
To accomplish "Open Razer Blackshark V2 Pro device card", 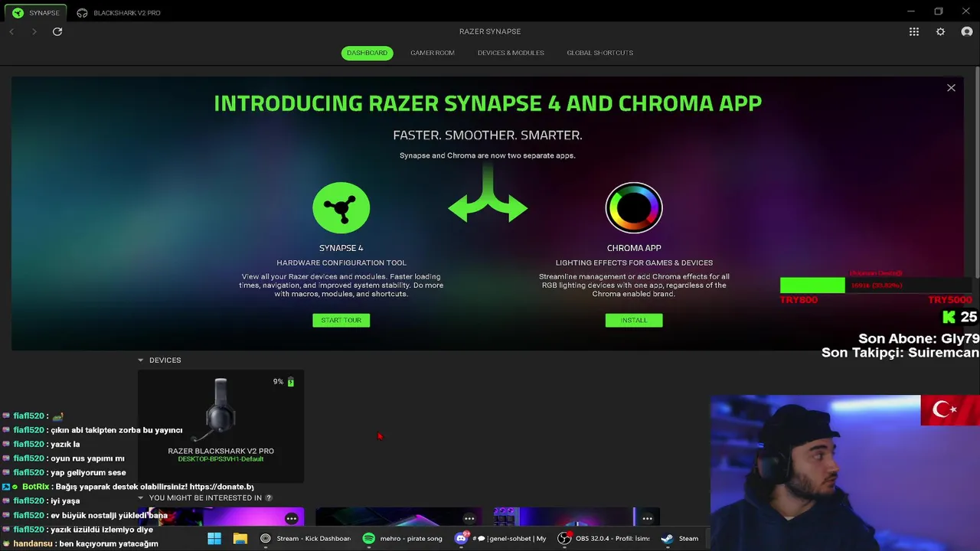I will coord(220,426).
